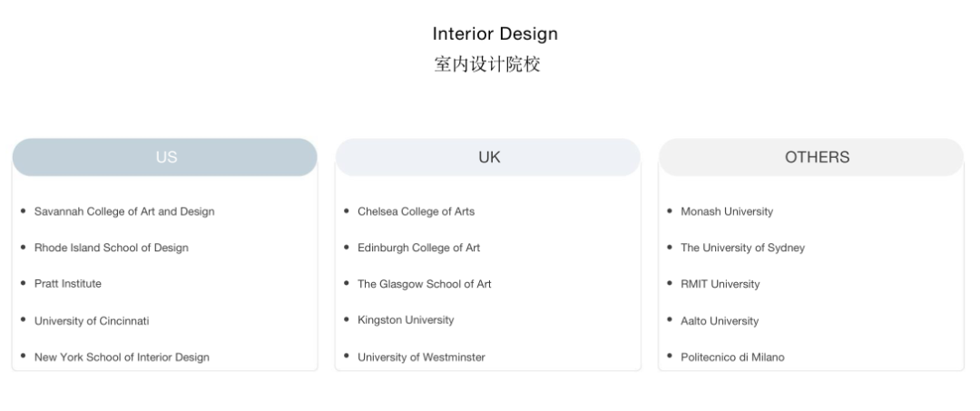Open Rhode Island School of Design
980x411 pixels.
(x=112, y=248)
